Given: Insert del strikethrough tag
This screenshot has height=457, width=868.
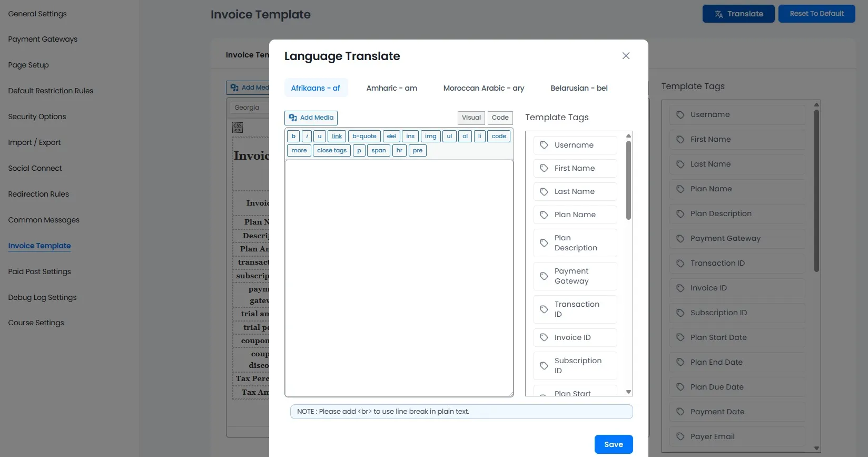Looking at the screenshot, I should [391, 136].
